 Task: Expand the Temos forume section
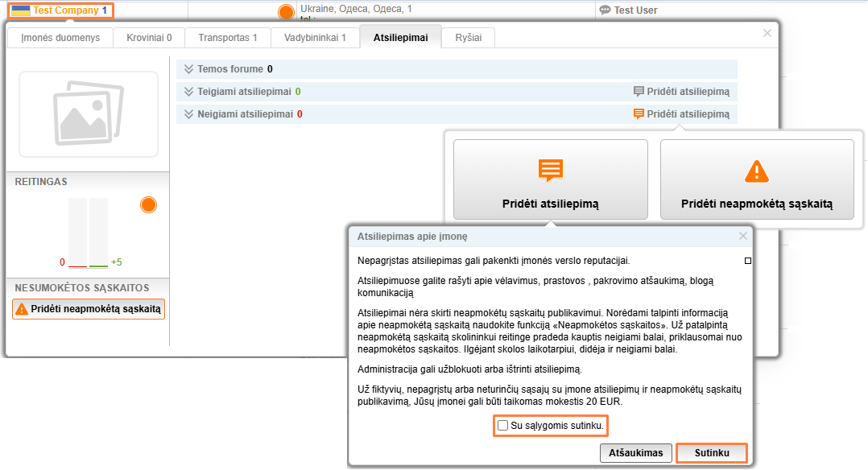coord(189,69)
